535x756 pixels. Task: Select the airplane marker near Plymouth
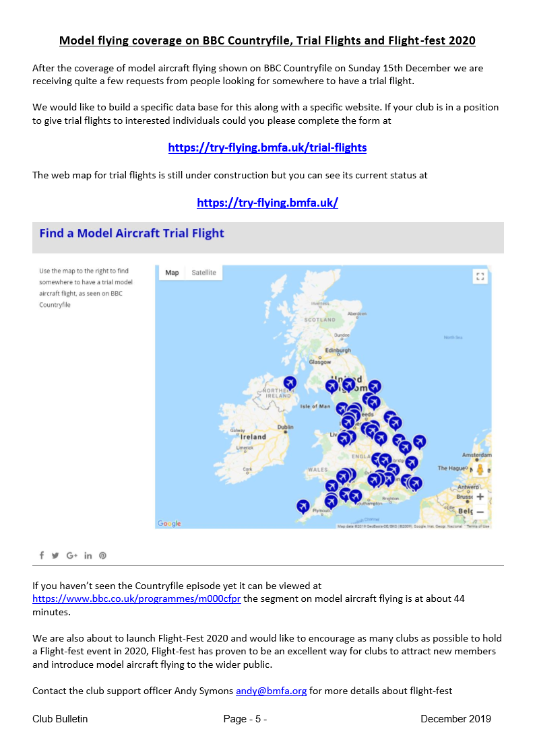pos(303,505)
